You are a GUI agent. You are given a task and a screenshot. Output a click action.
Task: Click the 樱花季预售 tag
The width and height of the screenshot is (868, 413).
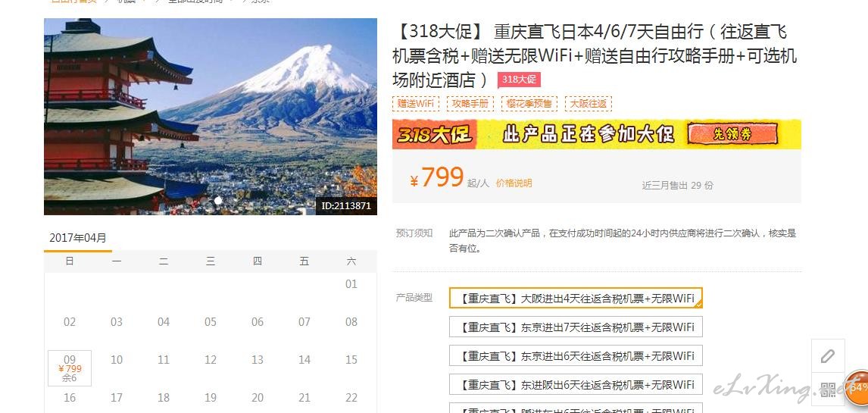click(x=529, y=104)
